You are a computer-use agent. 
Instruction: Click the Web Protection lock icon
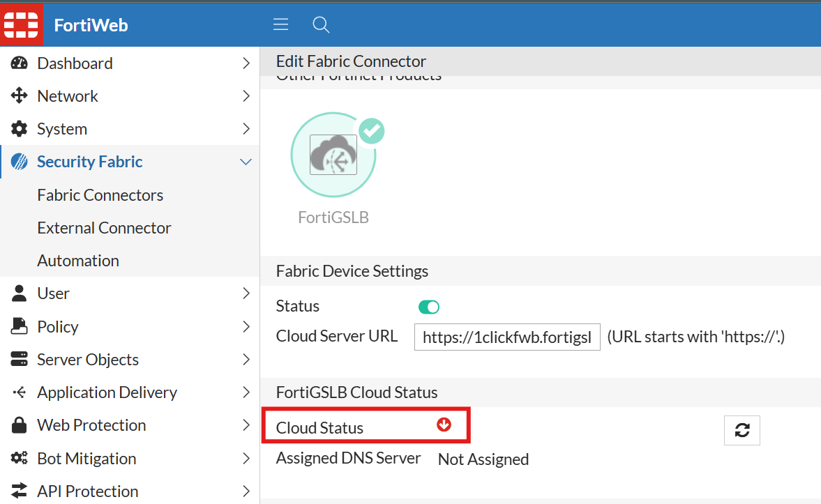click(x=20, y=425)
